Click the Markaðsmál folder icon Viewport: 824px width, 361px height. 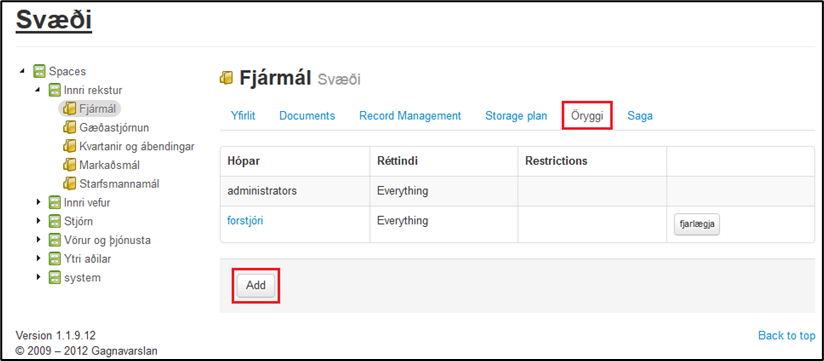pos(70,165)
